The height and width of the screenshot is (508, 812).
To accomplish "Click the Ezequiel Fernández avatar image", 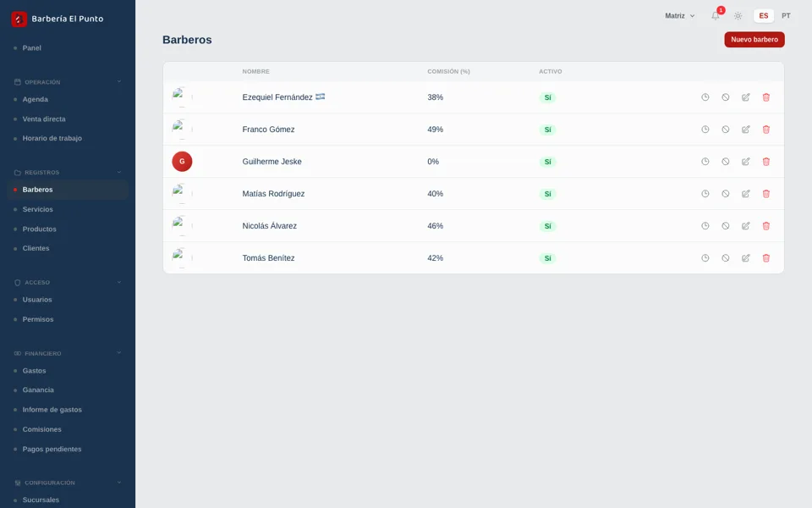I will (x=182, y=97).
